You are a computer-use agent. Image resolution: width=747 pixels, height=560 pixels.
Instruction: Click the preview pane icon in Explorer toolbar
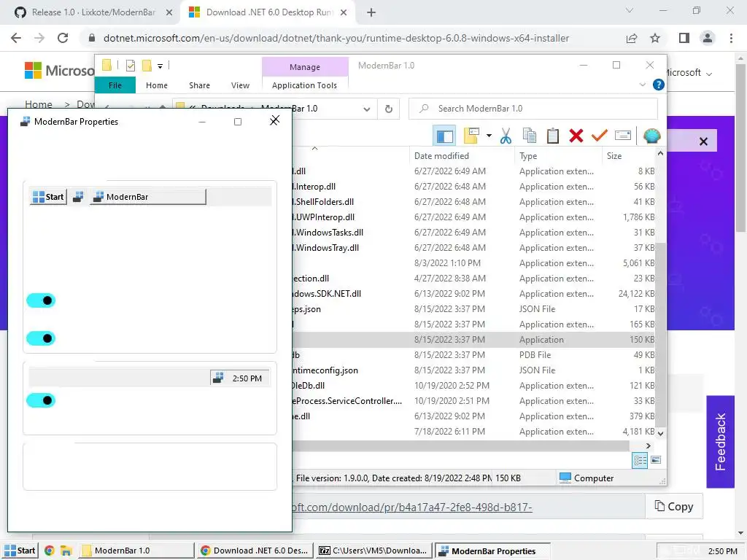(x=444, y=136)
